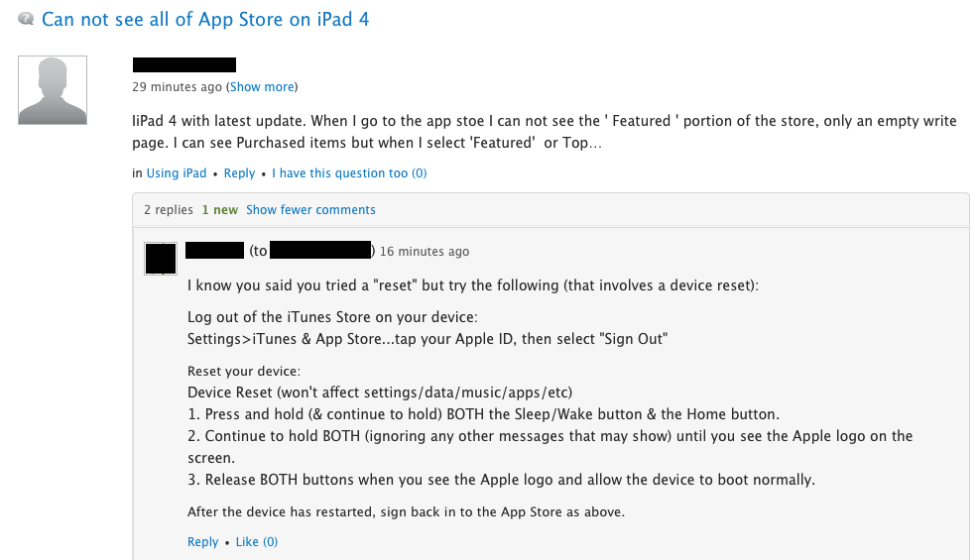
Task: Click the '29 minutes ago' timestamp
Action: click(178, 87)
